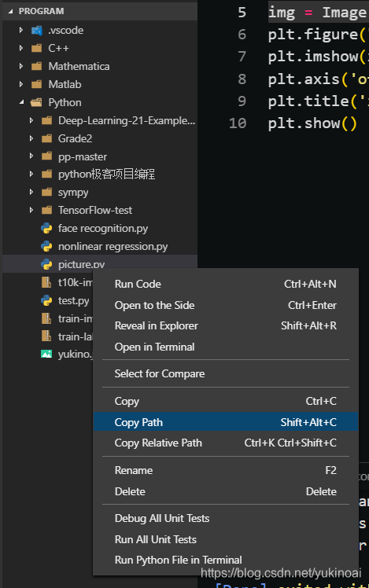Choose Copy Path from context menu
This screenshot has height=588, width=369.
click(226, 422)
